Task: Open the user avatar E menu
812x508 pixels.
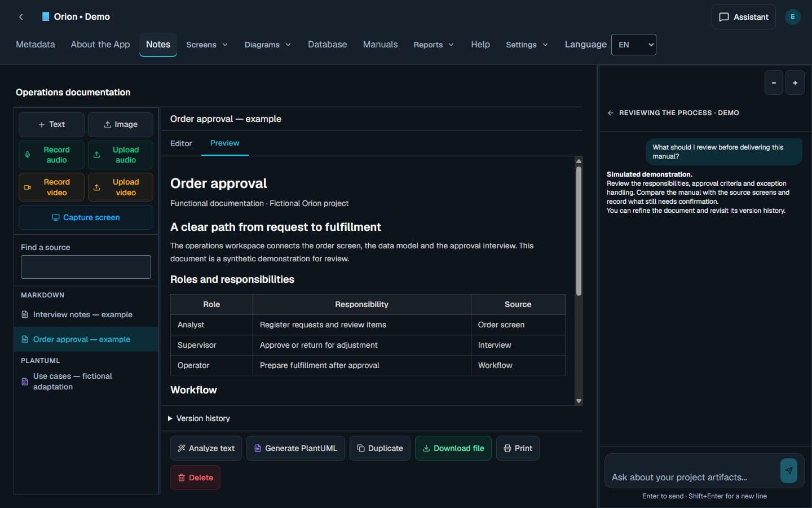Action: (x=792, y=17)
